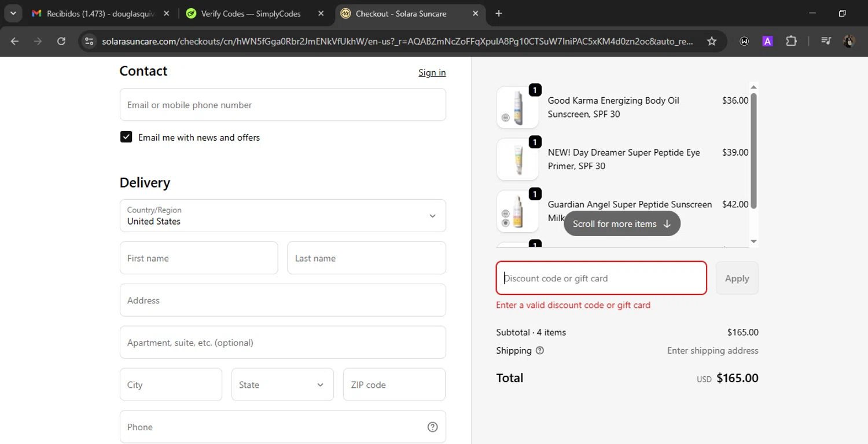Image resolution: width=868 pixels, height=444 pixels.
Task: Click the Subtotal · 4 items label
Action: click(x=531, y=332)
